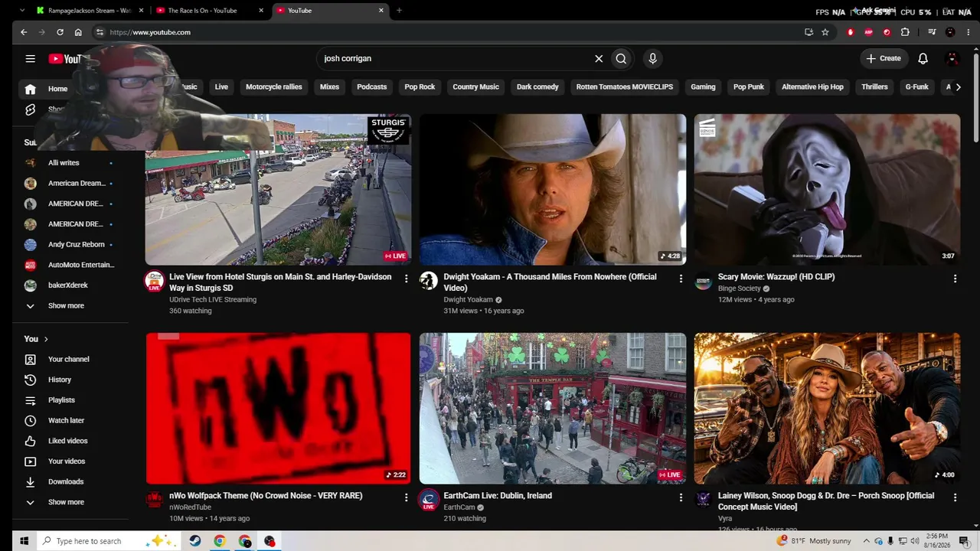Play the Lainey Wilson Porch Snoop thumbnail
Screen dimensions: 980x551
pos(827,408)
